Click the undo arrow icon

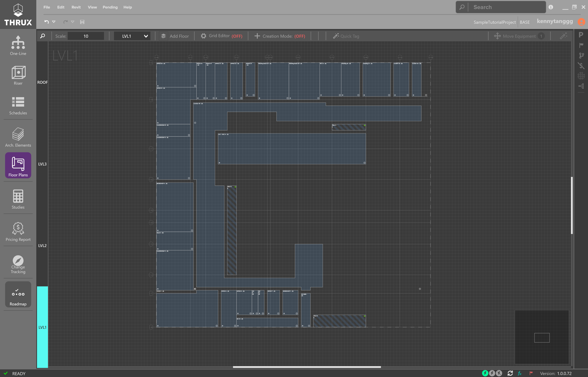(46, 22)
